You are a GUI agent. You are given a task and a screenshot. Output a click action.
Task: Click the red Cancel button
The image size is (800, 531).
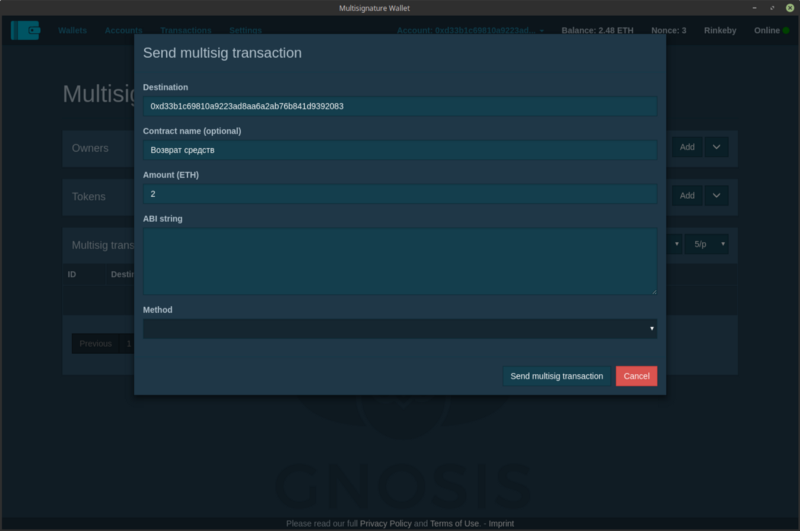pos(636,376)
